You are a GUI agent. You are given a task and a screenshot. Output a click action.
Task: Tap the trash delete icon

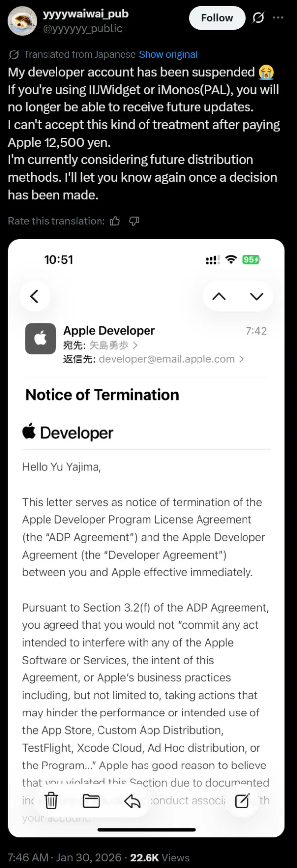tap(51, 800)
